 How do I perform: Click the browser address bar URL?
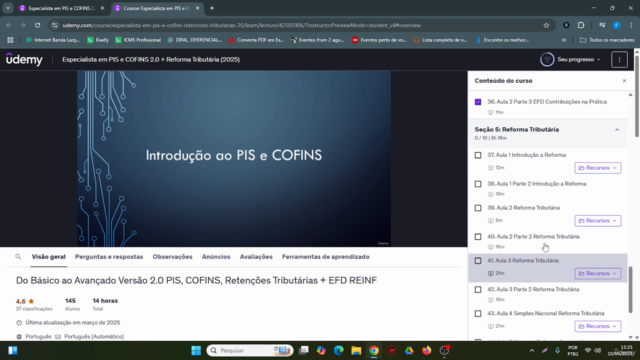coord(242,25)
